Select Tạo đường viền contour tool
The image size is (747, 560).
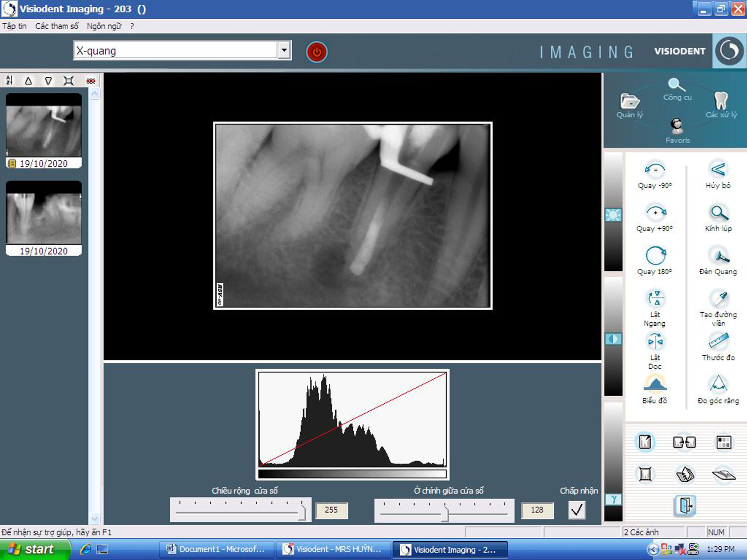718,308
